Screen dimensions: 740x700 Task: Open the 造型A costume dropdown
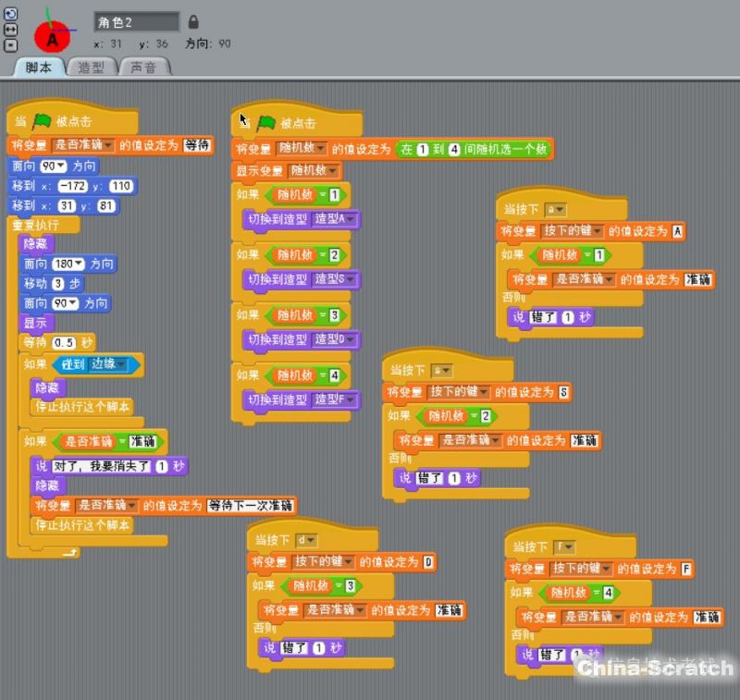pyautogui.click(x=351, y=220)
